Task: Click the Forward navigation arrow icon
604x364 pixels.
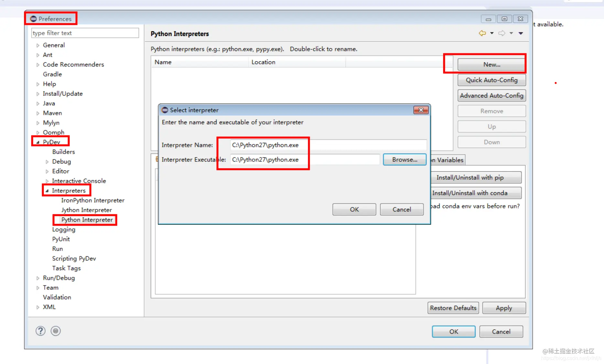Action: (502, 33)
